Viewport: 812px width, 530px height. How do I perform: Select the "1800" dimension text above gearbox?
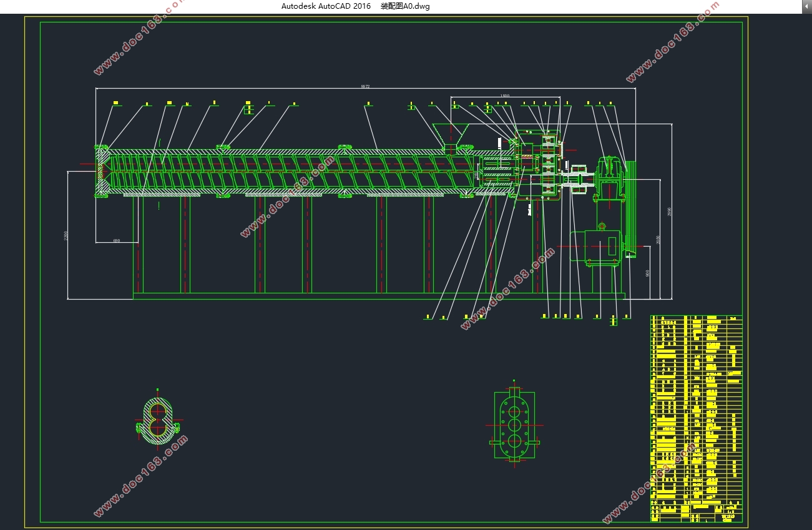[504, 96]
